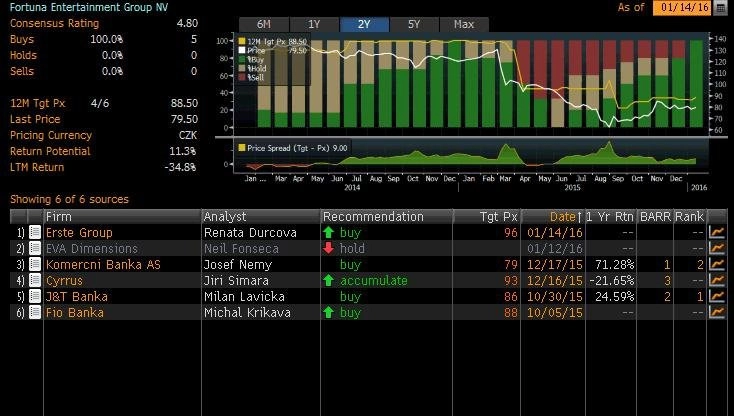This screenshot has width=734, height=416.
Task: Sort table by Recommendation column
Action: point(387,217)
